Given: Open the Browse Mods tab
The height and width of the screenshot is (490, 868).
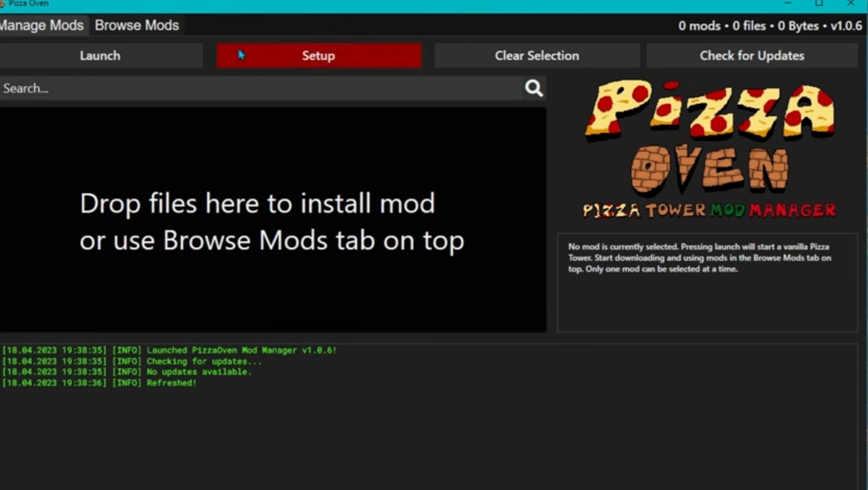Looking at the screenshot, I should (137, 26).
